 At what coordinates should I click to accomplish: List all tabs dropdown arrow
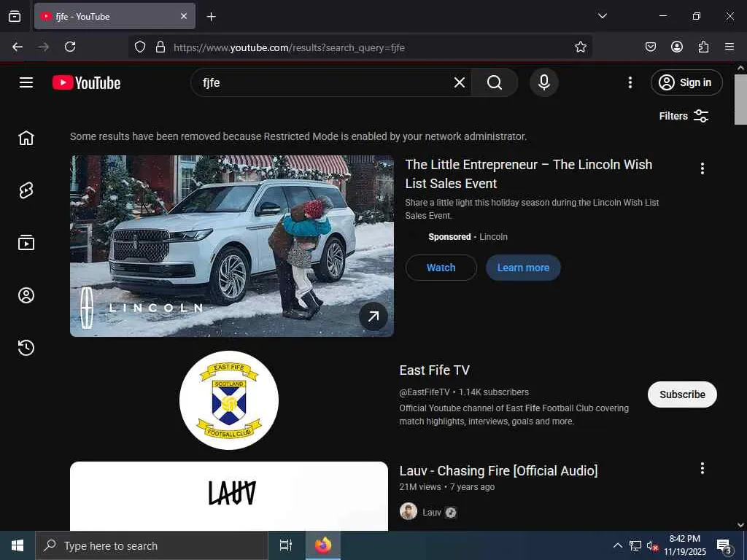602,16
